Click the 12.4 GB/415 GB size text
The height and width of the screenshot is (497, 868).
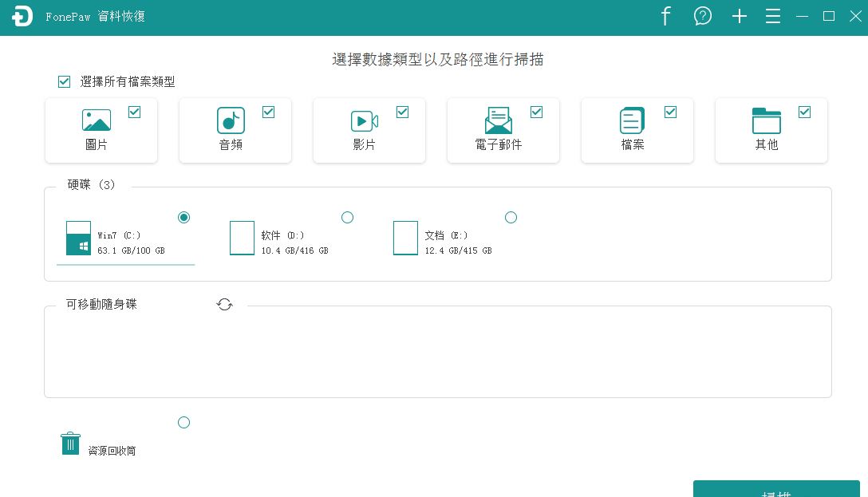tap(459, 250)
